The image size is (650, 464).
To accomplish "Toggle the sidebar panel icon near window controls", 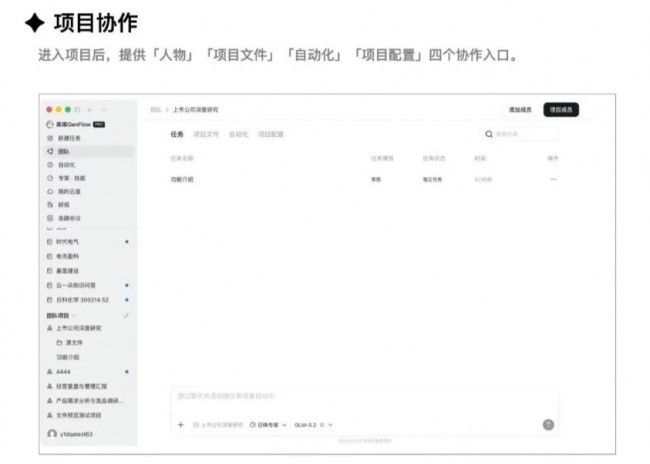I will [x=77, y=109].
